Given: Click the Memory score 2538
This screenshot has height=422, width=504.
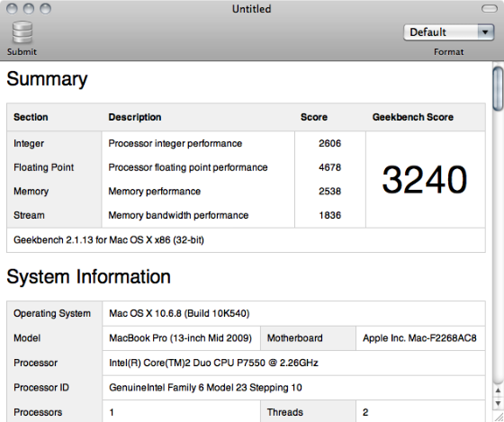Looking at the screenshot, I should click(x=329, y=191).
